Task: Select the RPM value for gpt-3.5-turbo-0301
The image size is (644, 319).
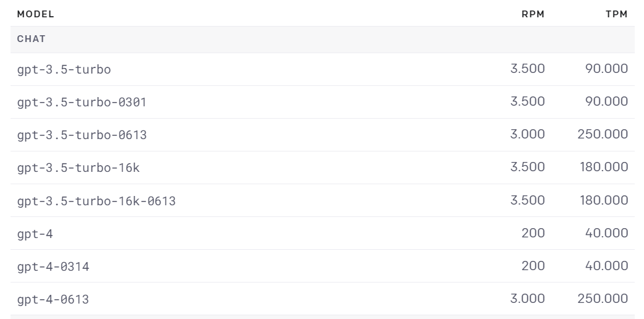Action: pos(527,101)
